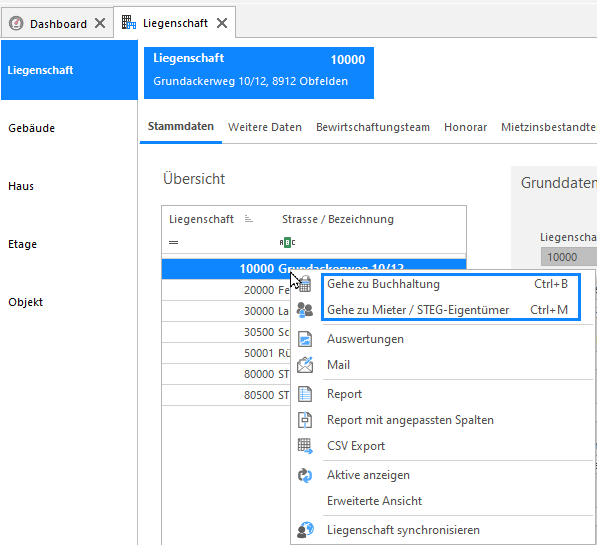Screen dimensions: 597x545
Task: Click the Liegenschaft column header
Action: click(x=201, y=219)
